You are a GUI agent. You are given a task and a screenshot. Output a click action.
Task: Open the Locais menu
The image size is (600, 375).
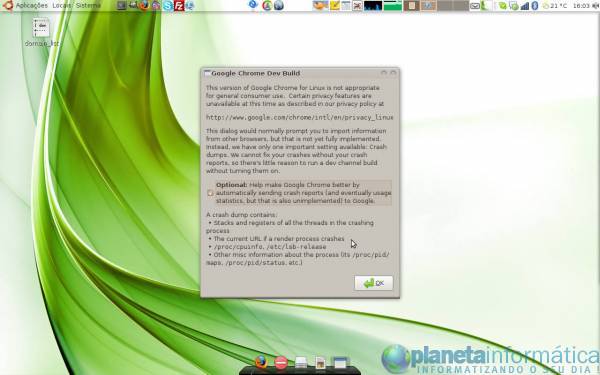[x=62, y=5]
